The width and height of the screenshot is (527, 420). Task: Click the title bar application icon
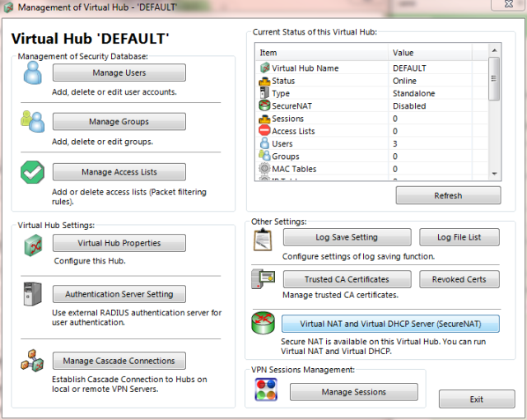pos(8,7)
